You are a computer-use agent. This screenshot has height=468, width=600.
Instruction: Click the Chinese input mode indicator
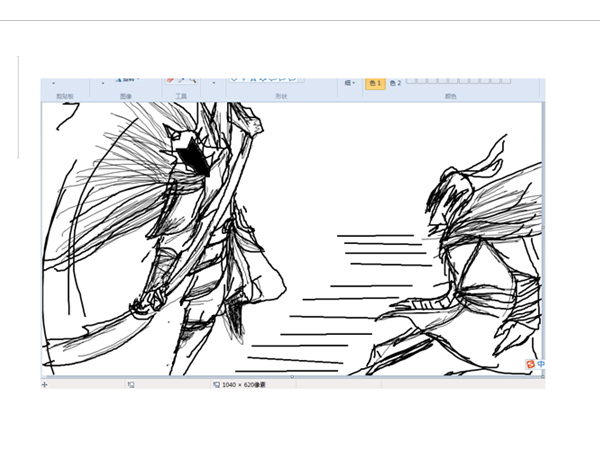click(x=541, y=366)
